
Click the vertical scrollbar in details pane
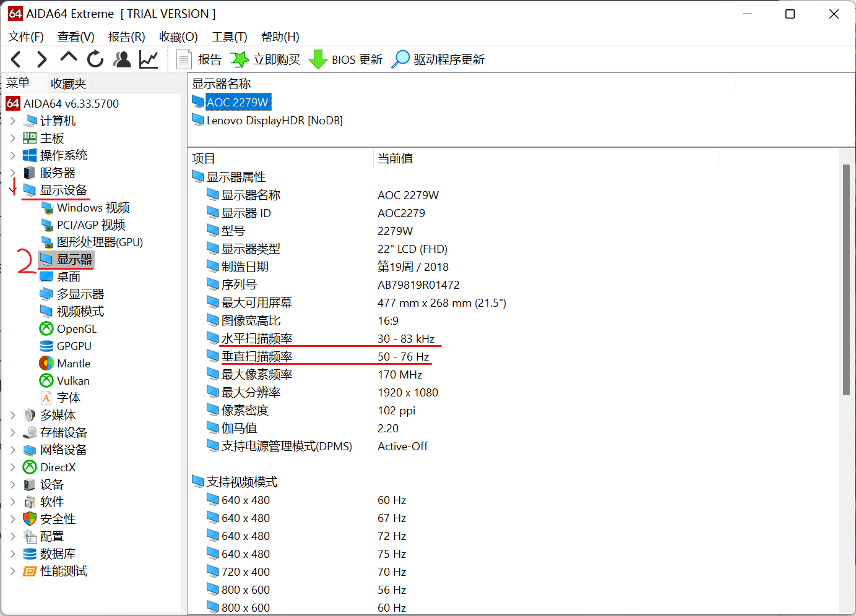pos(846,280)
